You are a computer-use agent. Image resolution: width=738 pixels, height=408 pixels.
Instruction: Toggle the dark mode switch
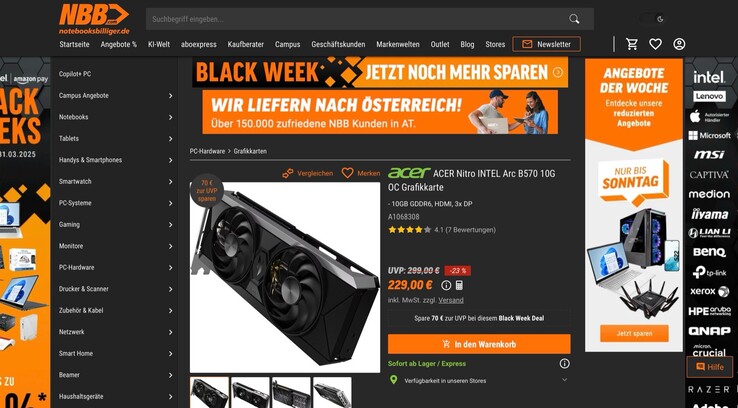[x=652, y=19]
